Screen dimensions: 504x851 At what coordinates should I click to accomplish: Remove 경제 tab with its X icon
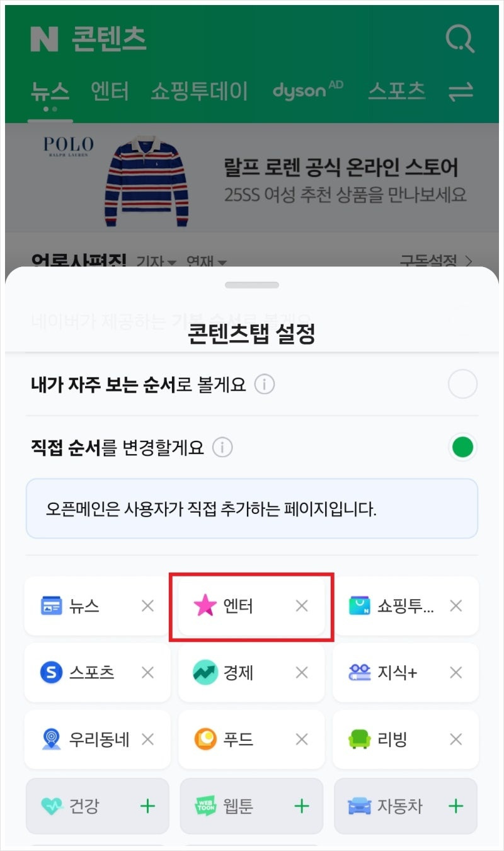302,673
